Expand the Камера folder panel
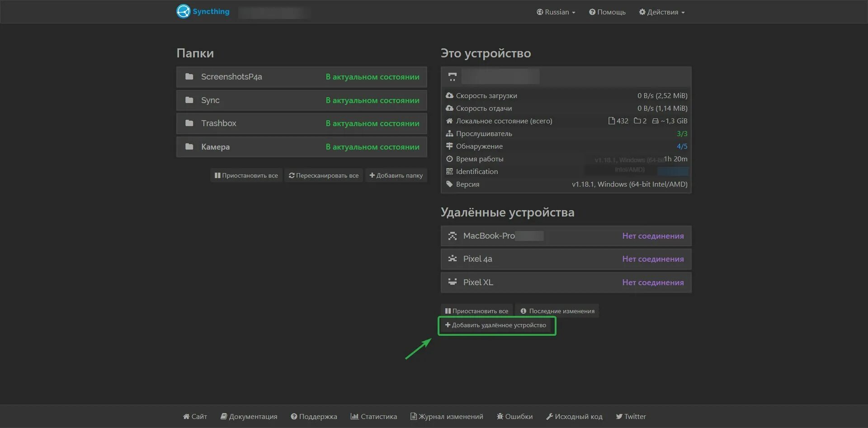This screenshot has width=868, height=428. coord(302,147)
